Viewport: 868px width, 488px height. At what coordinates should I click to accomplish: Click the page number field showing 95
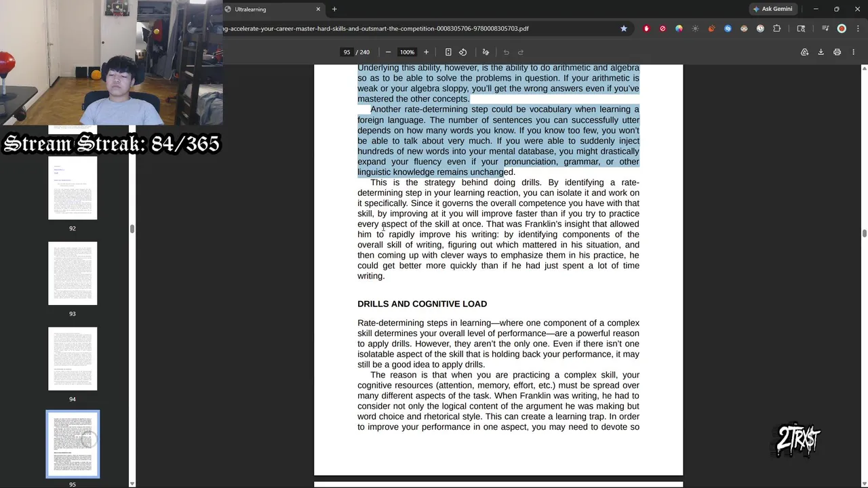click(x=347, y=52)
